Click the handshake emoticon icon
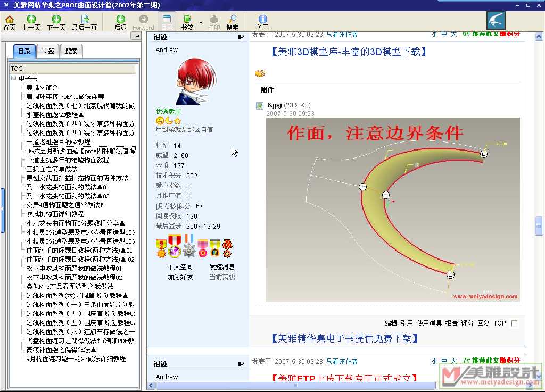The width and height of the screenshot is (545, 392). (x=260, y=73)
